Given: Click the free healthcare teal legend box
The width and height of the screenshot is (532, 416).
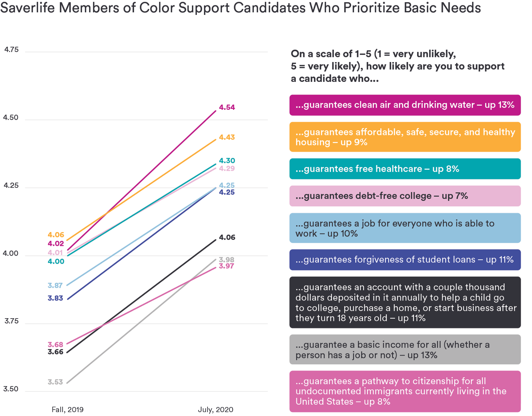Looking at the screenshot, I should 405,169.
